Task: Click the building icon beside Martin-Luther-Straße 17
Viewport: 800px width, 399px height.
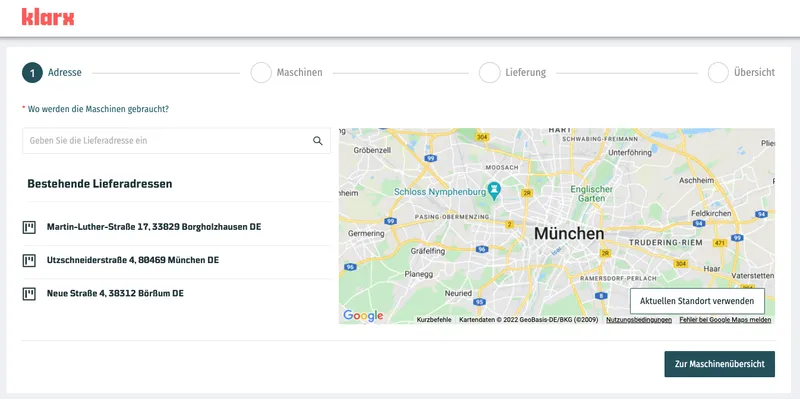Action: pos(29,227)
